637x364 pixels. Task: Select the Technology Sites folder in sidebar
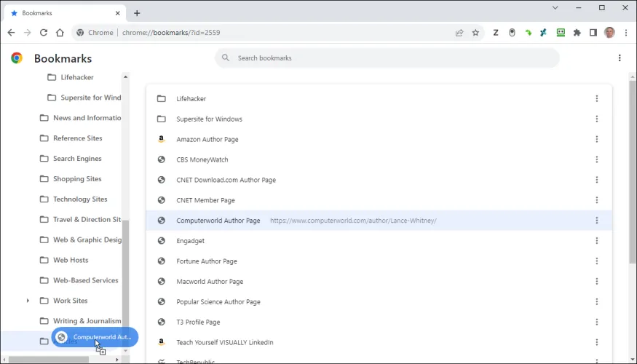(x=79, y=199)
